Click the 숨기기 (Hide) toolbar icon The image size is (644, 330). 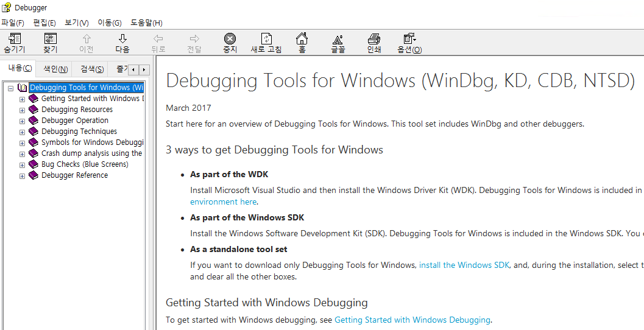tap(15, 39)
